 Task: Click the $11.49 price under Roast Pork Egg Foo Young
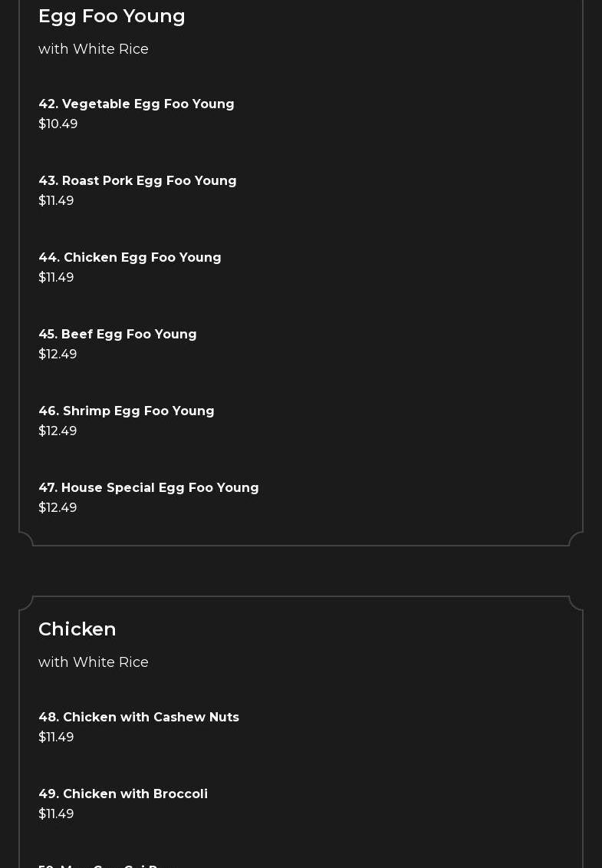tap(56, 201)
